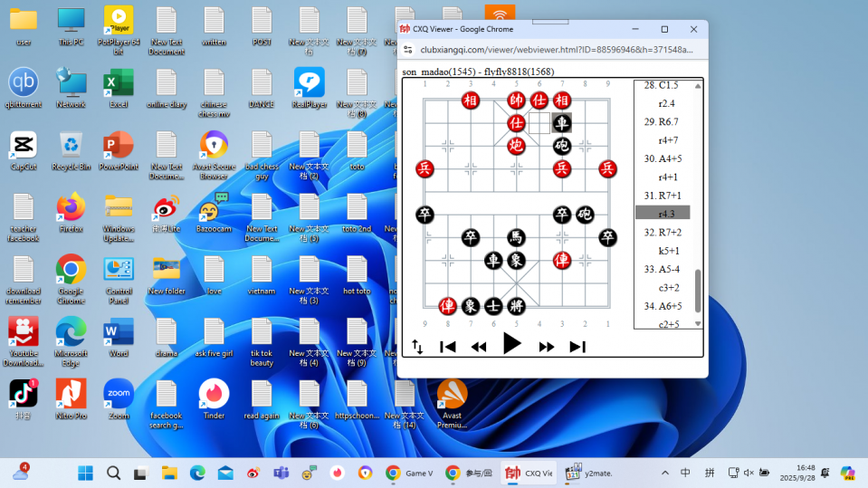Open the TikTok desktop shortcut
The width and height of the screenshot is (868, 488).
click(x=24, y=399)
